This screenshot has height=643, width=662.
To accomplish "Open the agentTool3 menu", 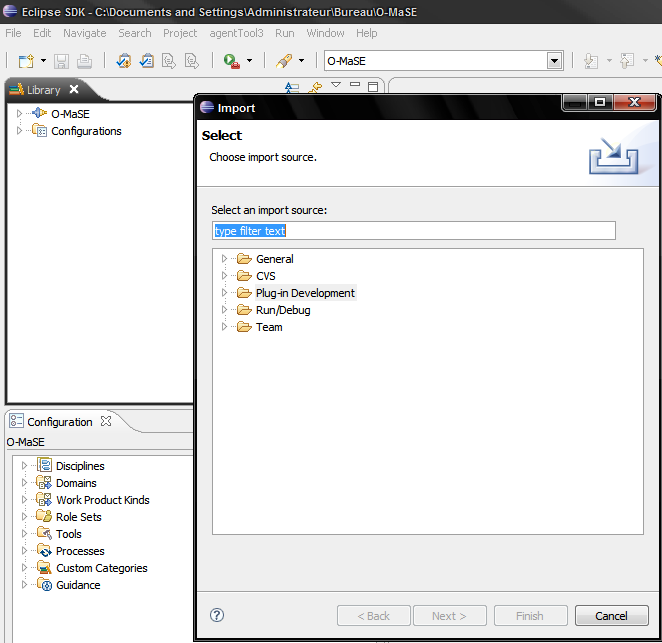I will tap(236, 33).
